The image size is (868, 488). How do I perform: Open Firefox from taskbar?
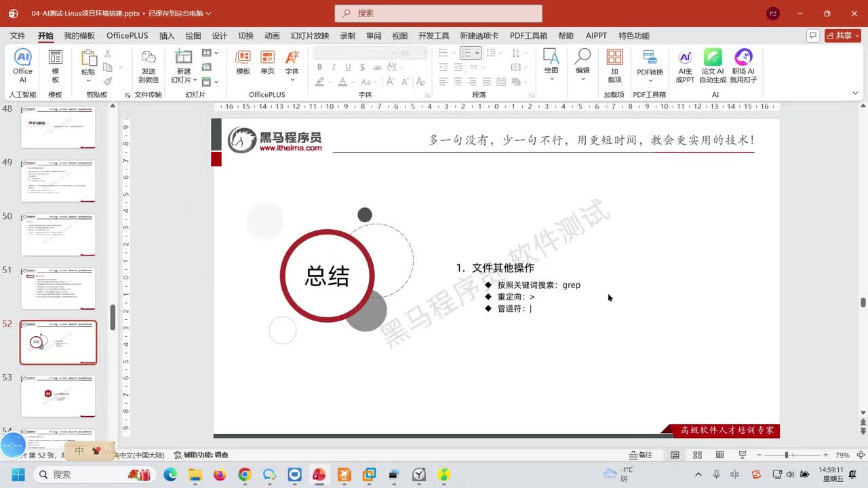[220, 474]
